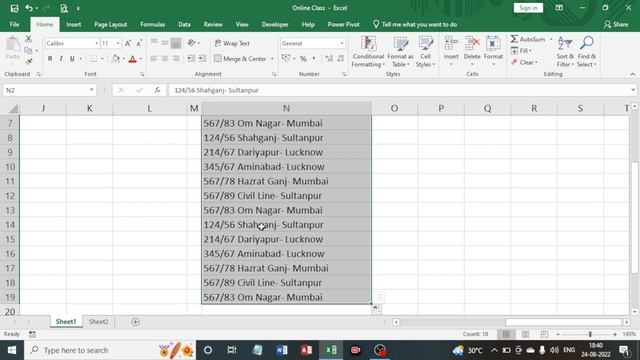Click the Sign in button
The height and width of the screenshot is (360, 640).
coord(528,8)
